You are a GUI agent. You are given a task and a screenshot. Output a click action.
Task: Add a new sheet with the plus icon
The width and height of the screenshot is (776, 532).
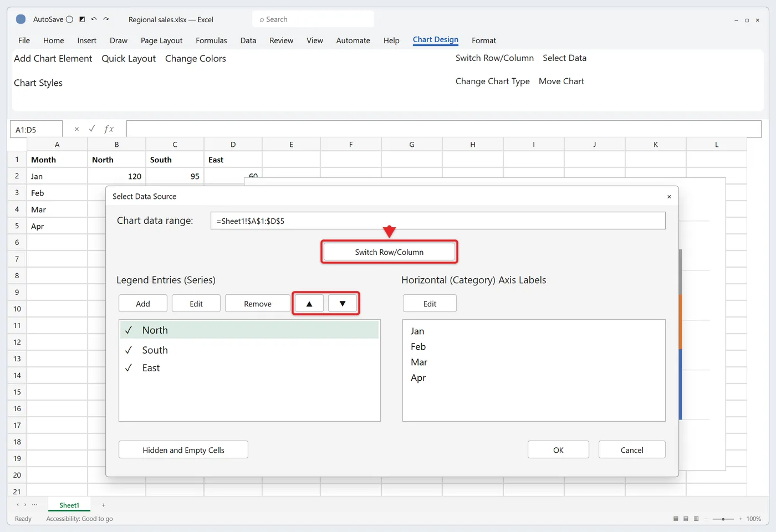pos(104,505)
